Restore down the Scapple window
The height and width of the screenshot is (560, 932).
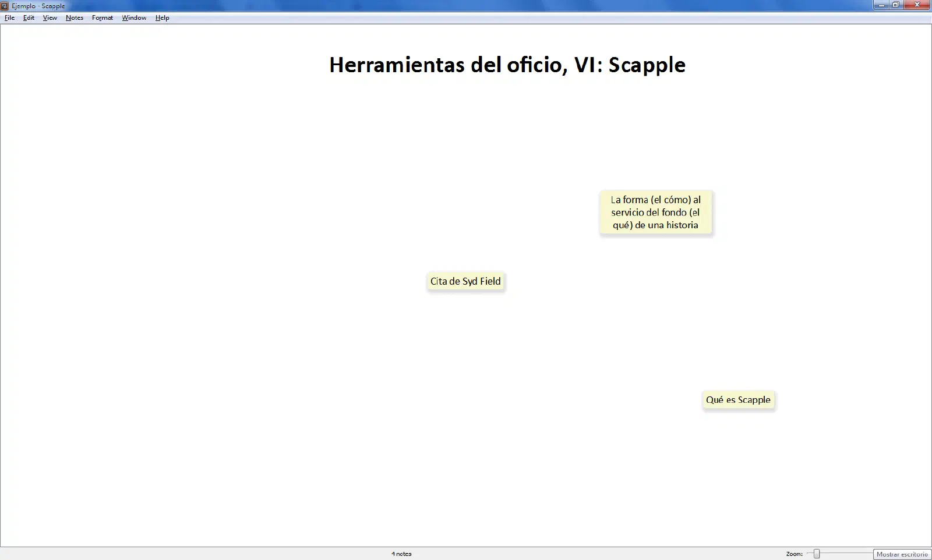tap(896, 5)
